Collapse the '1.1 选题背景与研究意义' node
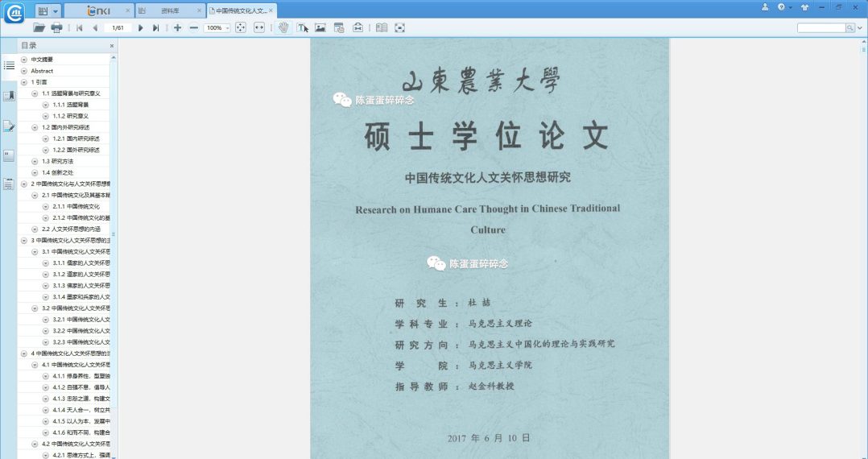The image size is (868, 459). coord(35,93)
